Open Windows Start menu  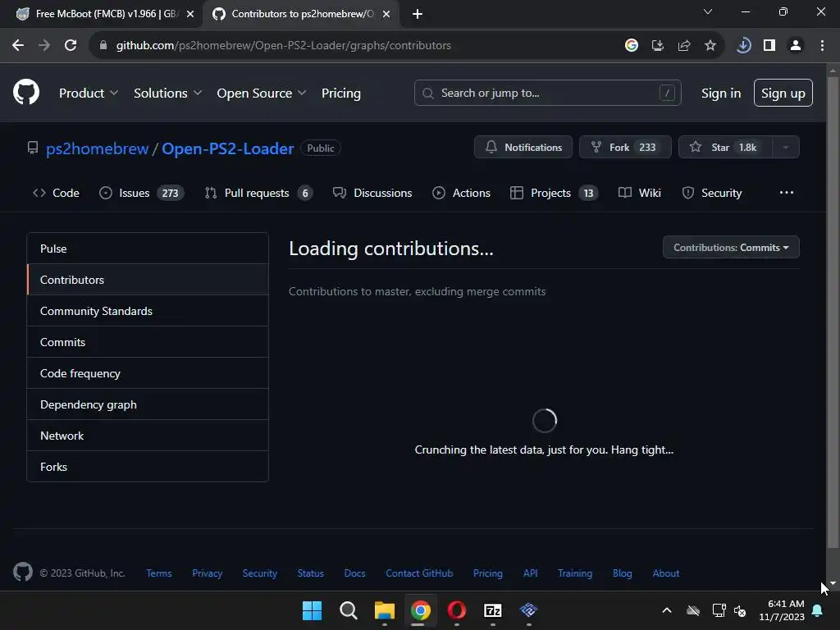pyautogui.click(x=312, y=610)
